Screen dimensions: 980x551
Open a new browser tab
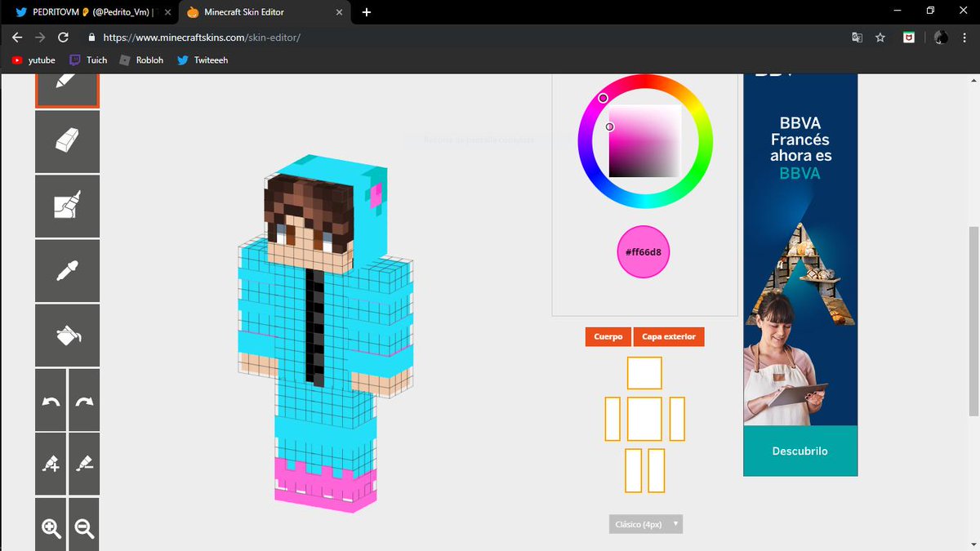[x=367, y=12]
